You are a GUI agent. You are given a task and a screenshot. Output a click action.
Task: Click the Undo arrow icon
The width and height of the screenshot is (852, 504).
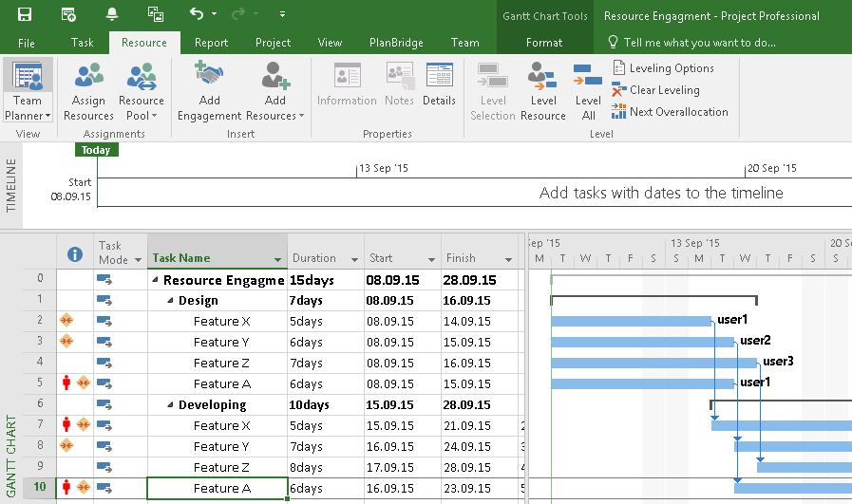[x=197, y=13]
